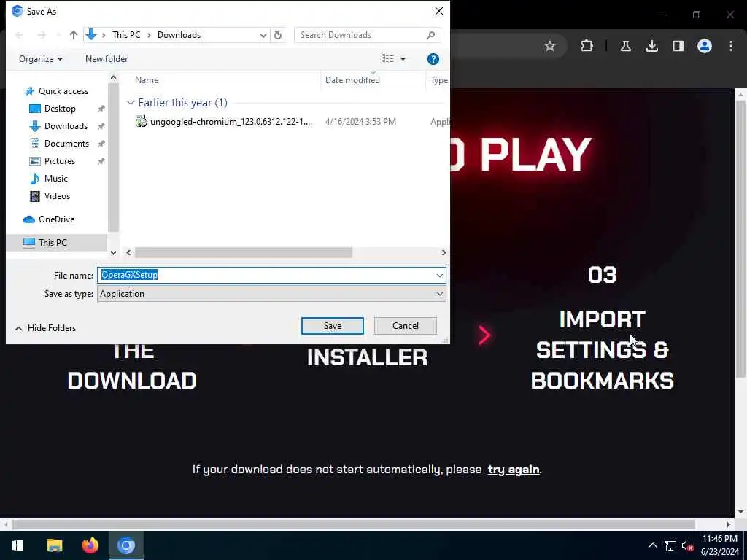Open Chrome three-dot menu

click(x=731, y=46)
